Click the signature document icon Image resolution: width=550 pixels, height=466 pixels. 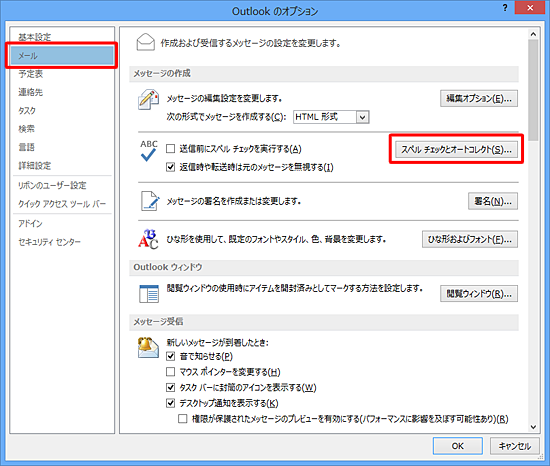point(150,201)
